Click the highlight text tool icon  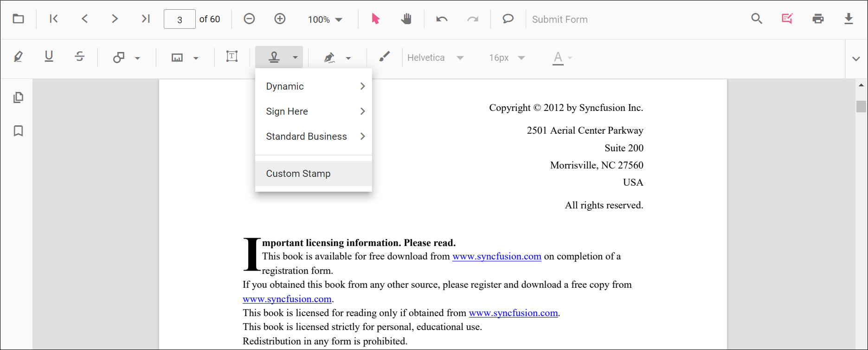18,57
